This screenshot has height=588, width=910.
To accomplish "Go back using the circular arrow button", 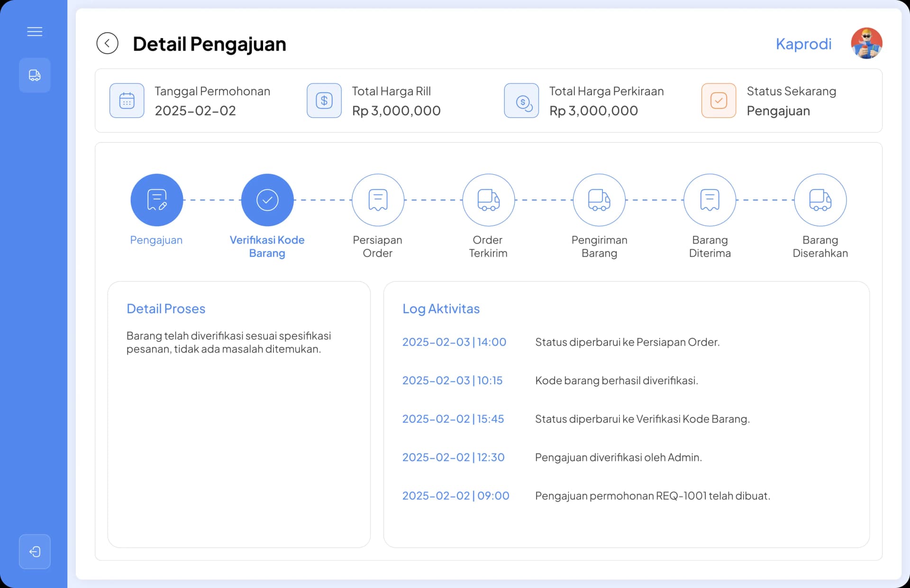I will point(108,44).
